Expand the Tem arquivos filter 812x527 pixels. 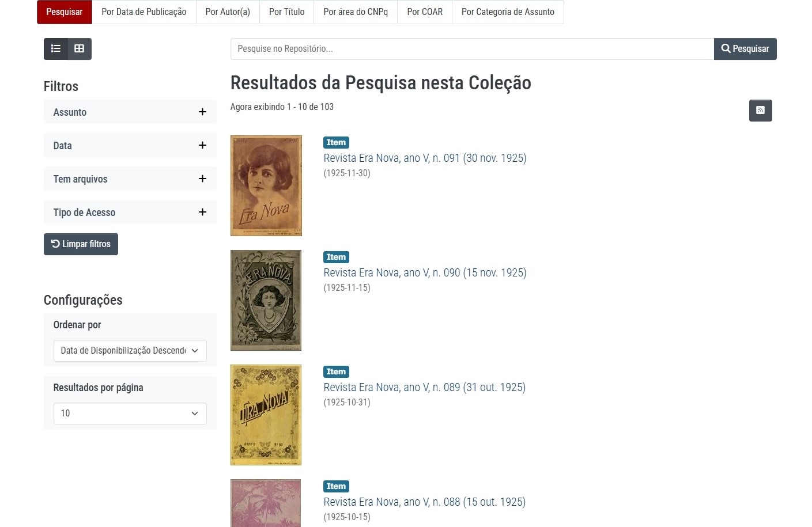point(202,179)
